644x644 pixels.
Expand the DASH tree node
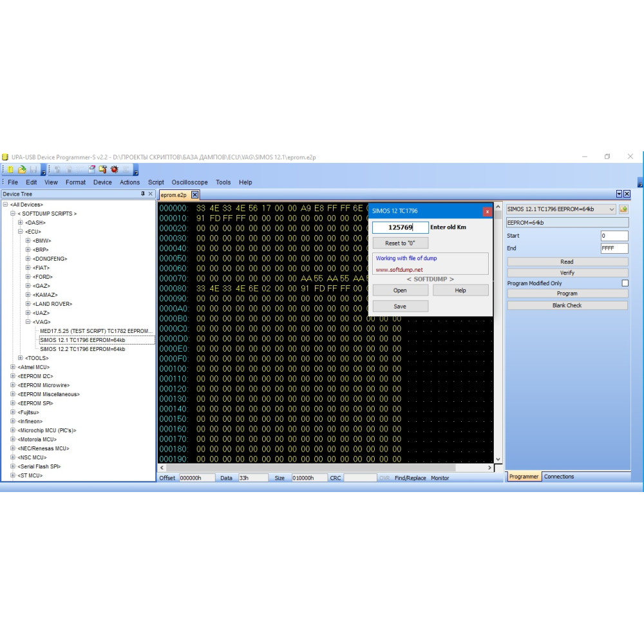pyautogui.click(x=20, y=223)
